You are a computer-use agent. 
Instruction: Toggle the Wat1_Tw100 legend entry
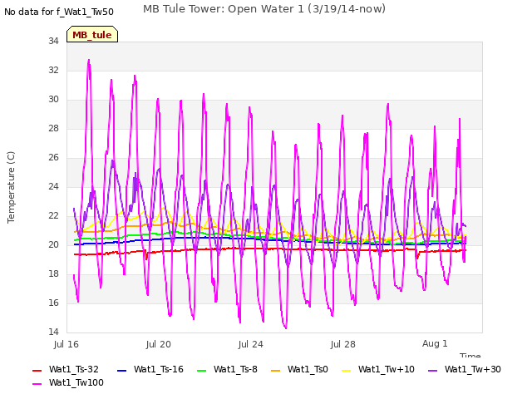[68, 382]
